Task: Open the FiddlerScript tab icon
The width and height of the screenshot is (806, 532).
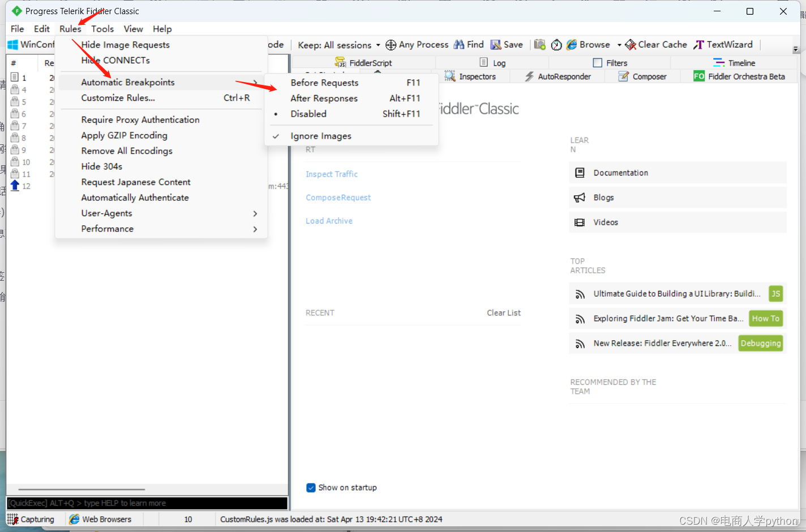Action: (x=340, y=62)
